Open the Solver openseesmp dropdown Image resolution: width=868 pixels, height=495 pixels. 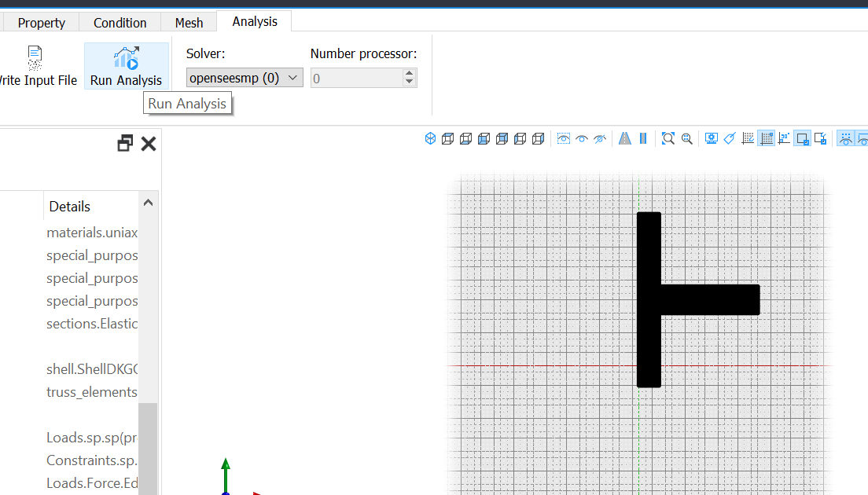[245, 78]
